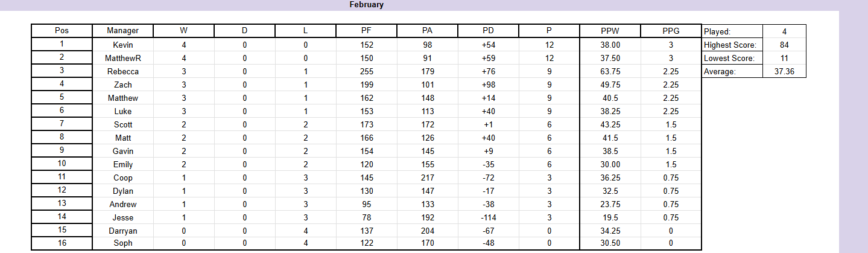The width and height of the screenshot is (868, 253).
Task: Select Coop's PA value 217
Action: coord(427,178)
